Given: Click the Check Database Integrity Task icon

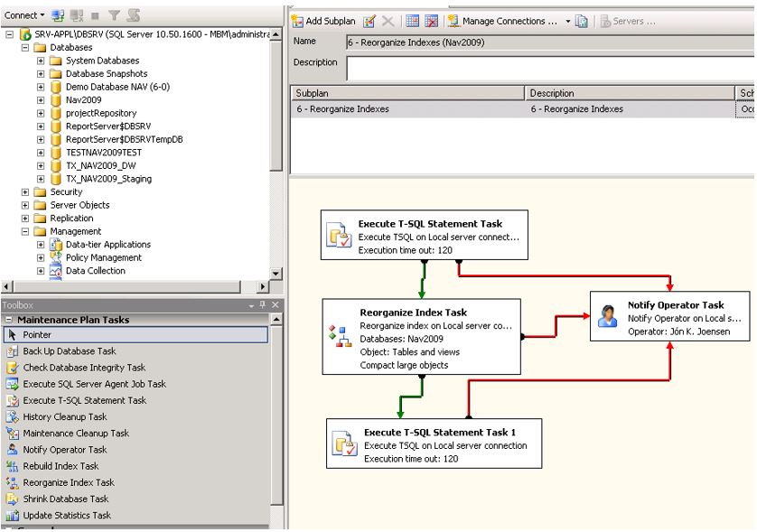Looking at the screenshot, I should (13, 368).
